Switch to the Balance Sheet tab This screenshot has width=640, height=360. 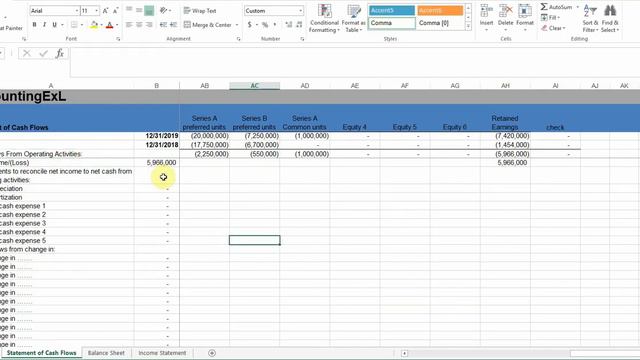[x=106, y=353]
